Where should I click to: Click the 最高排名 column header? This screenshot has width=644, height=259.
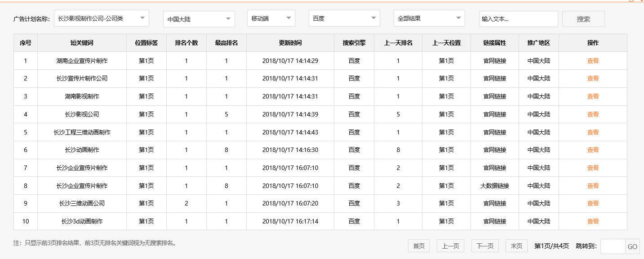pos(227,43)
